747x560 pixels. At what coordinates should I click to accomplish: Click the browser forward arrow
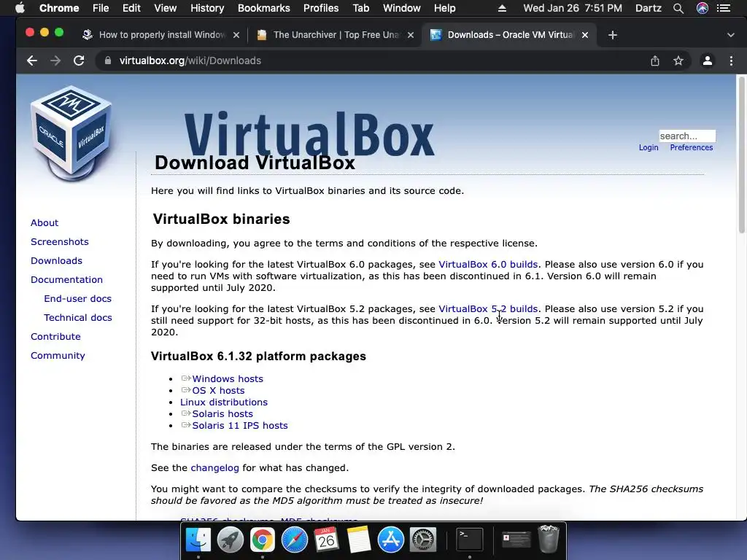click(55, 61)
